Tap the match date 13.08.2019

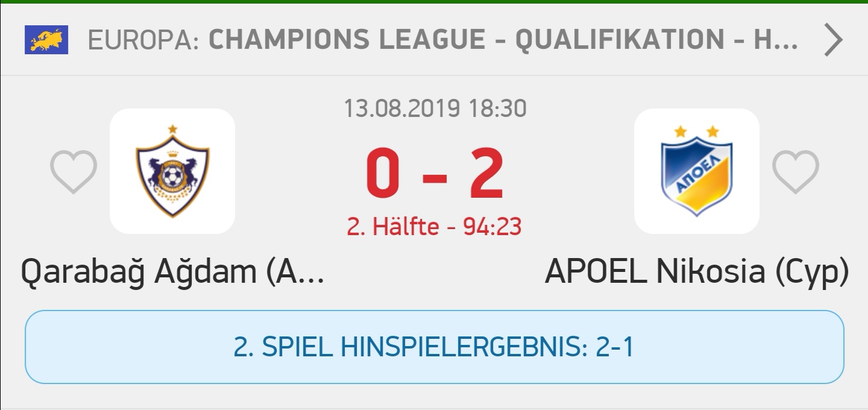[402, 109]
